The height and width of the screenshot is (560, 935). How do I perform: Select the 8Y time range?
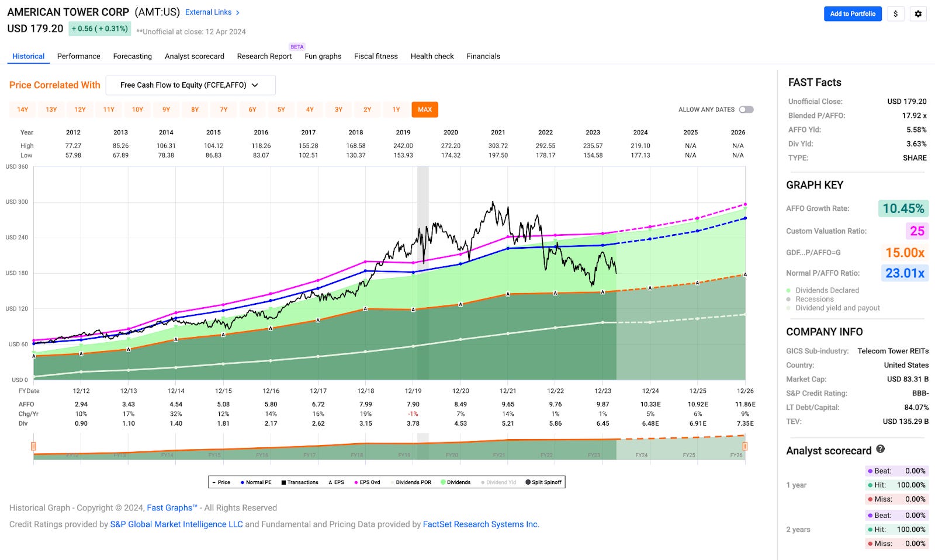(195, 110)
